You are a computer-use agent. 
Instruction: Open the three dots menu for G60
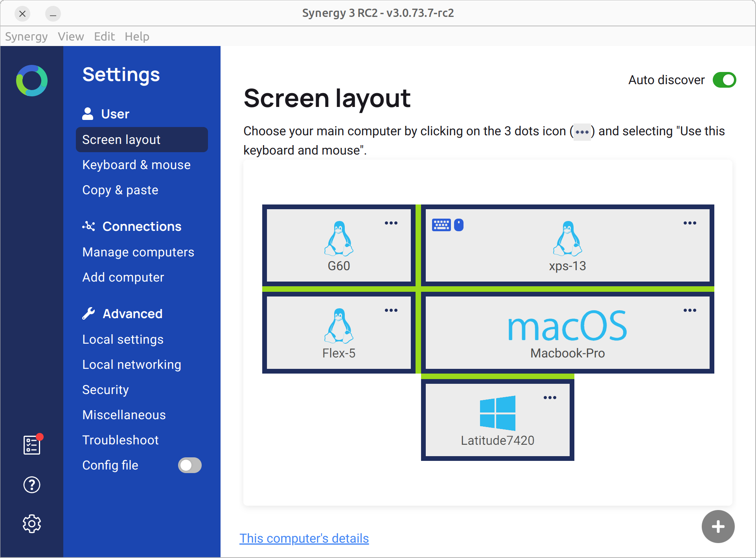point(391,223)
